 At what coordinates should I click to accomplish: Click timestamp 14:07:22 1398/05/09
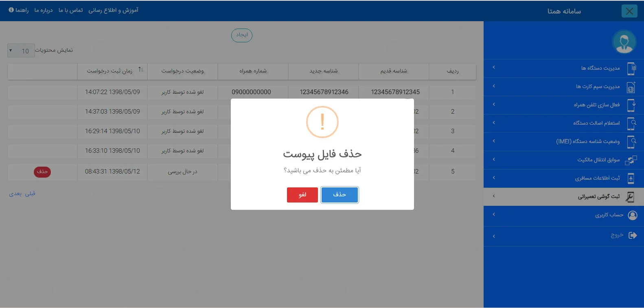pyautogui.click(x=112, y=92)
